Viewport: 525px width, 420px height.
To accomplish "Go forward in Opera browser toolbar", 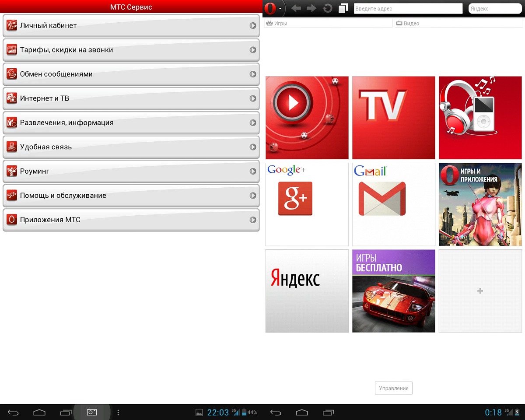I will tap(311, 8).
